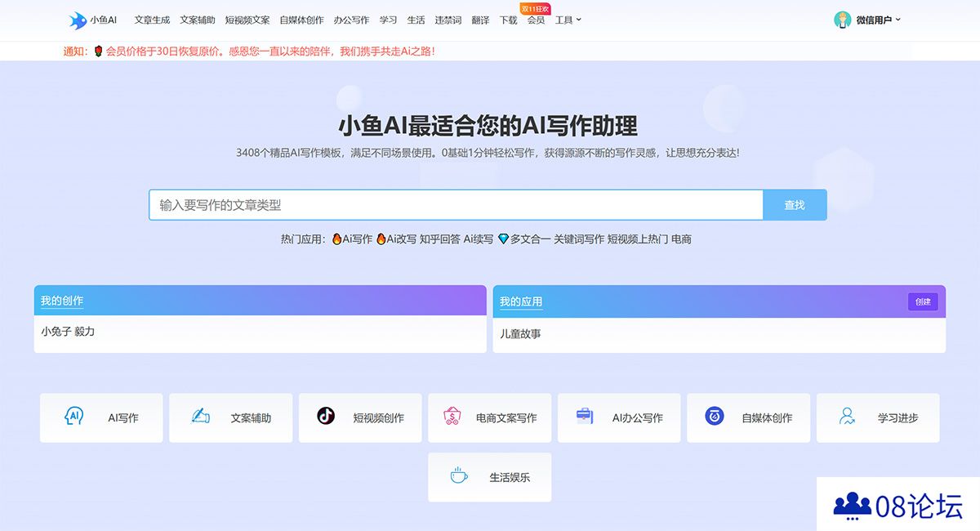Click the AI写作 brain icon
980x531 pixels.
[73, 417]
